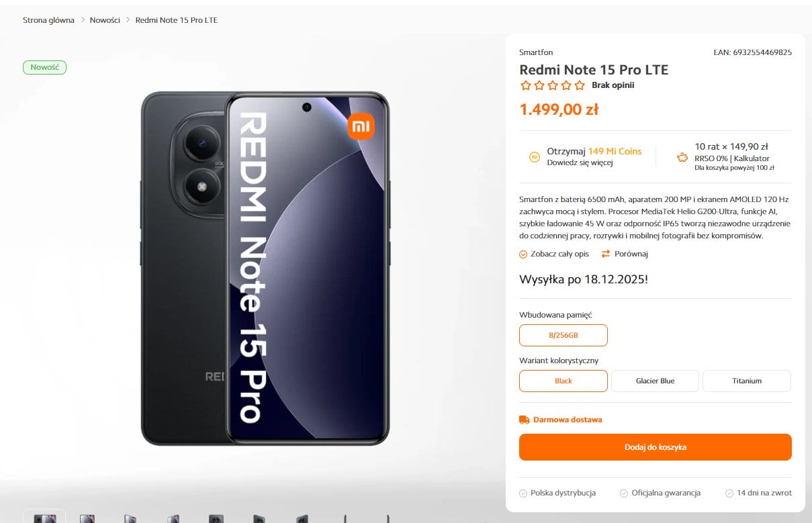Select the first product thumbnail in the gallery
812x523 pixels.
click(x=44, y=518)
